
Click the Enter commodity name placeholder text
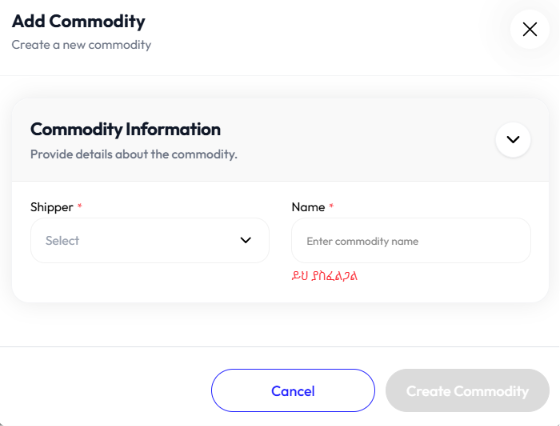point(362,241)
